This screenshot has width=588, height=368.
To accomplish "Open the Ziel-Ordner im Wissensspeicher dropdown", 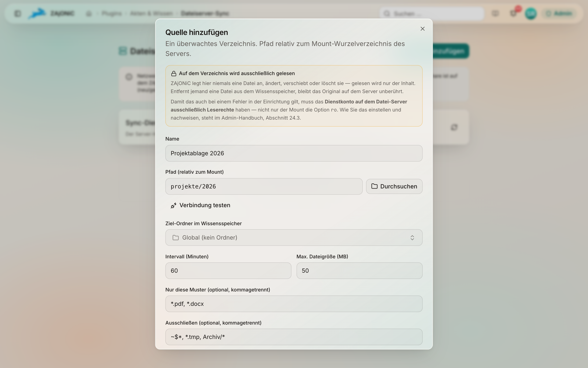I will coord(294,238).
